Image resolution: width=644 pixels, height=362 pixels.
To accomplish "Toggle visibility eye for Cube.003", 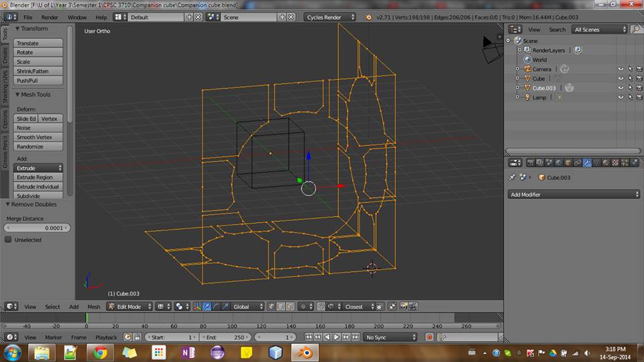I will tap(621, 87).
